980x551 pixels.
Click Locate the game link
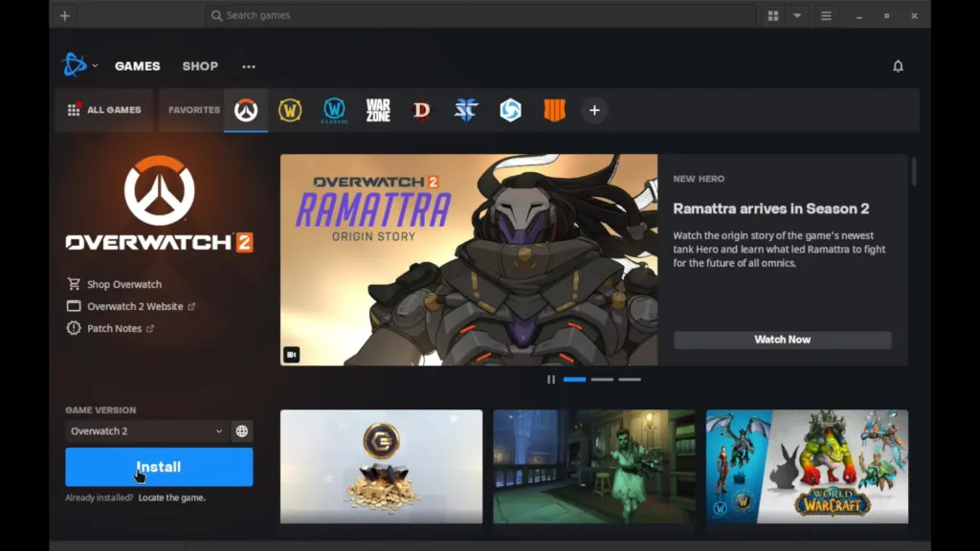pyautogui.click(x=172, y=497)
